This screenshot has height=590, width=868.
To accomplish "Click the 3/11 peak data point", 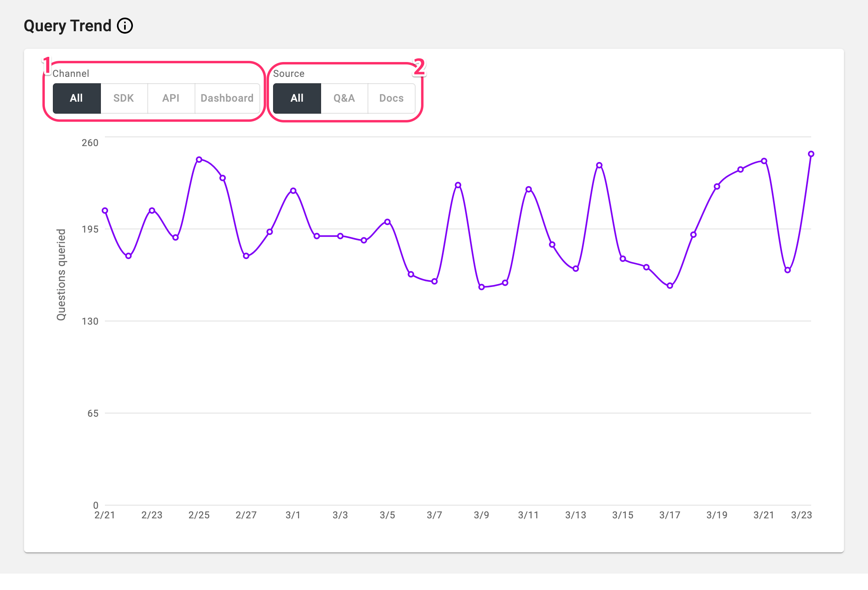I will pos(528,189).
